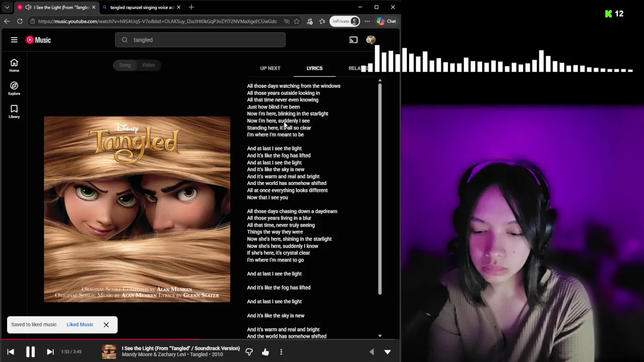Open song three-dot options menu
This screenshot has height=362, width=644.
point(281,352)
